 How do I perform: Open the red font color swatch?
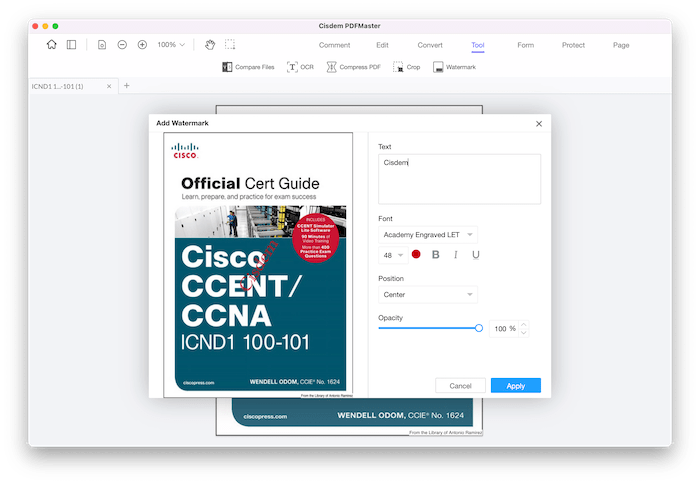[x=416, y=254]
